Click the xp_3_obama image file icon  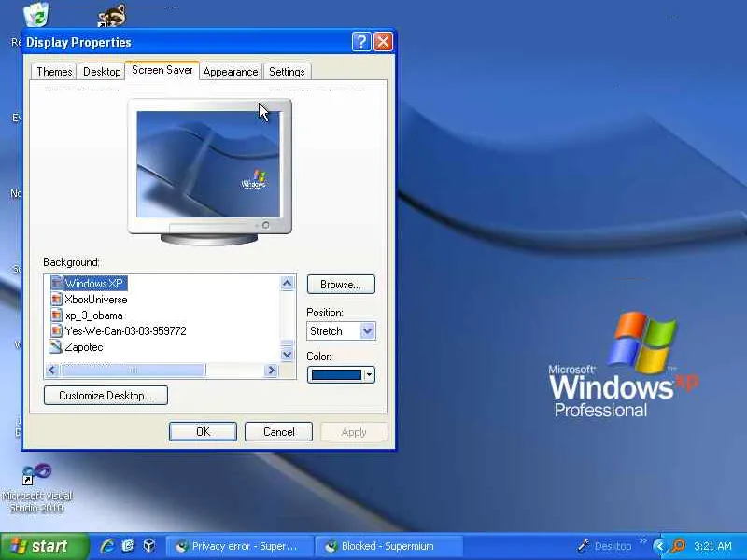[x=56, y=315]
